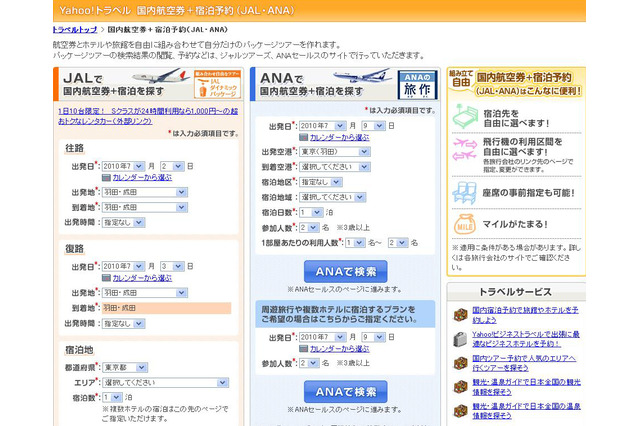Go to トラベルトップ breadcrumb link
Screen dimensions: 640x426
click(75, 30)
